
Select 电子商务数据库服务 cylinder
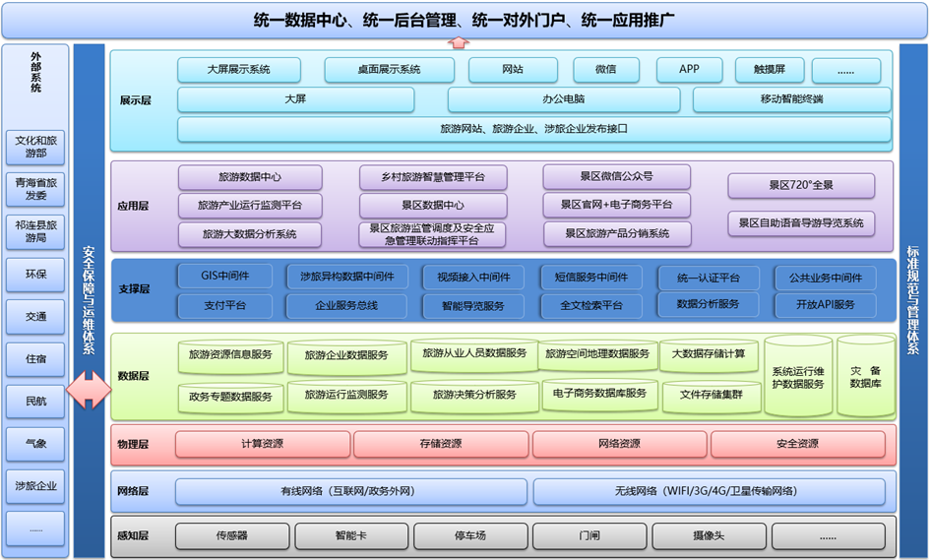click(599, 395)
